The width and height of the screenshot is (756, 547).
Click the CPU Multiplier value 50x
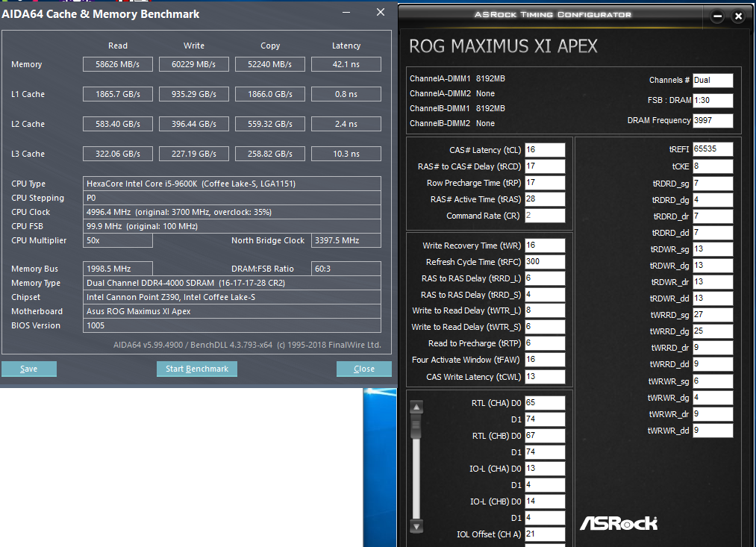[118, 240]
